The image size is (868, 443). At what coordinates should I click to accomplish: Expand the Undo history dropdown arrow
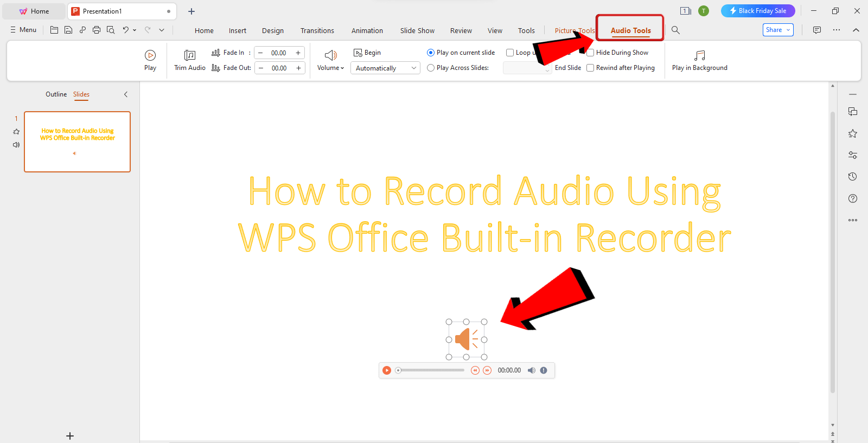coord(135,30)
